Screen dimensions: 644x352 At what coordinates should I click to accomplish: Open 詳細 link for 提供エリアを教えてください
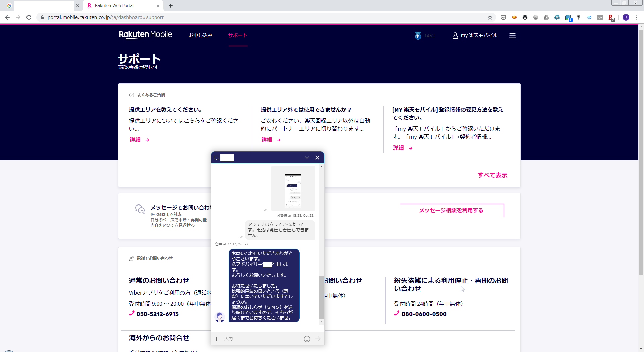pos(139,140)
